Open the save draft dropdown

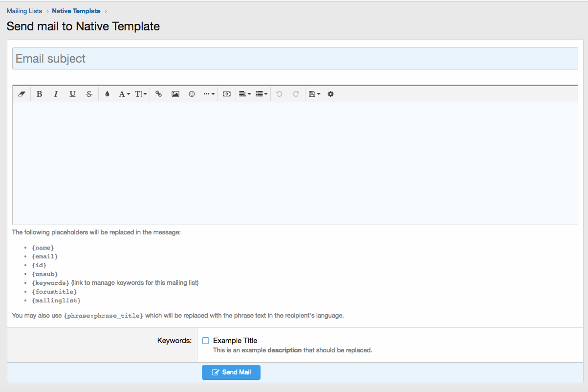314,94
